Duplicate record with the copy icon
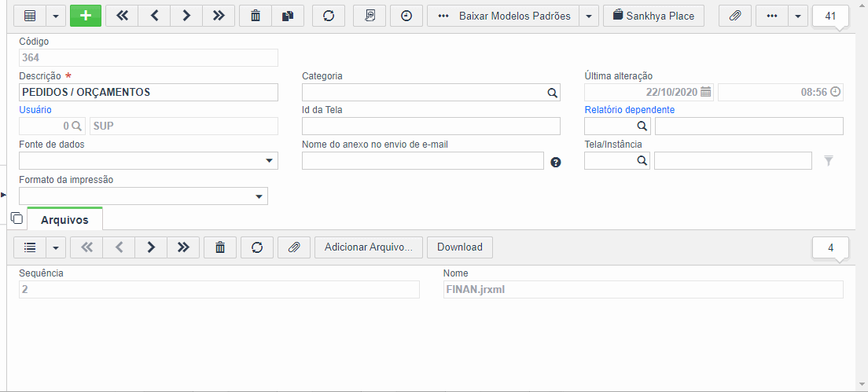868x392 pixels. tap(287, 16)
